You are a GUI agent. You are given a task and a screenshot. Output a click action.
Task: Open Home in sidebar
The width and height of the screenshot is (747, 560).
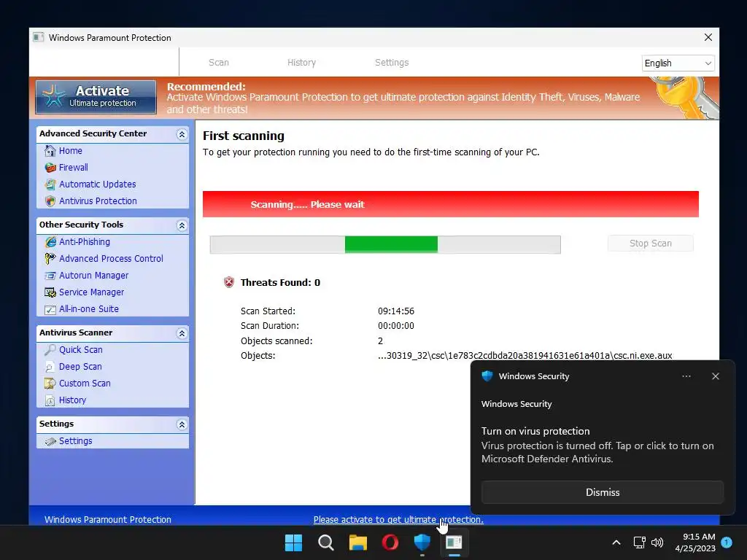(71, 151)
